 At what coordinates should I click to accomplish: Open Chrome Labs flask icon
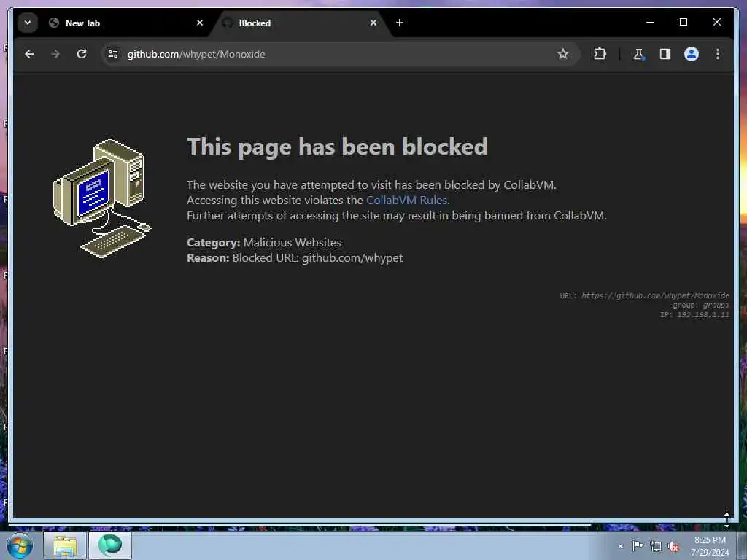638,54
